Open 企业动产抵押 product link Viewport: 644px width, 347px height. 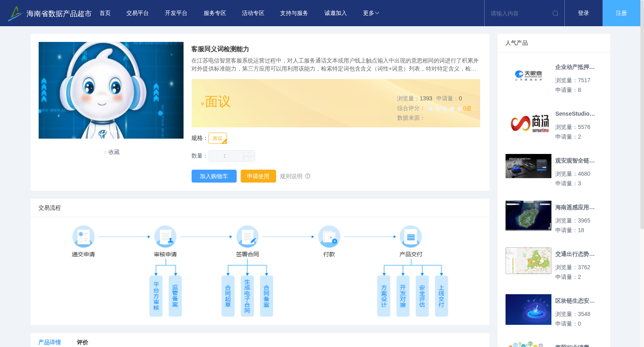pyautogui.click(x=575, y=67)
